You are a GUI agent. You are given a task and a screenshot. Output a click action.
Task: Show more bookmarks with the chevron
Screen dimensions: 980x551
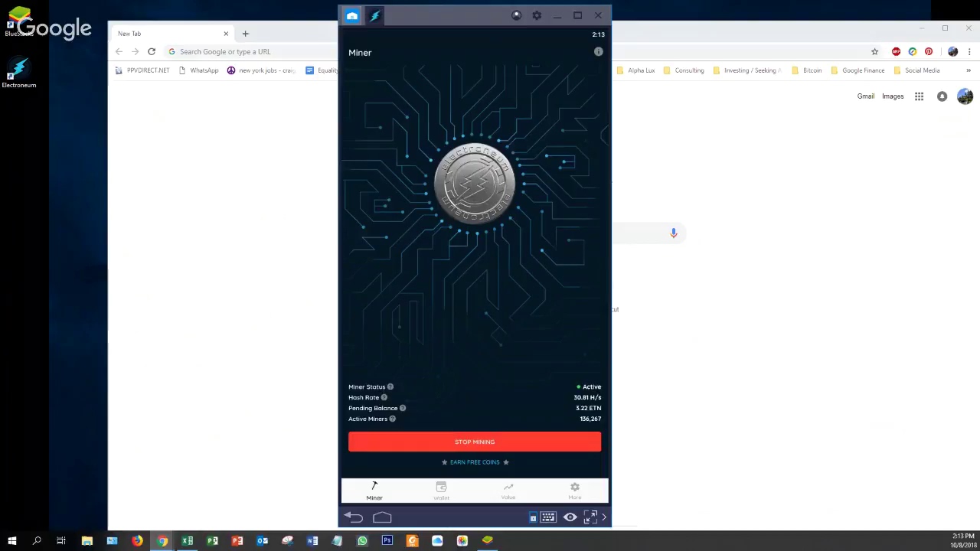pyautogui.click(x=969, y=70)
